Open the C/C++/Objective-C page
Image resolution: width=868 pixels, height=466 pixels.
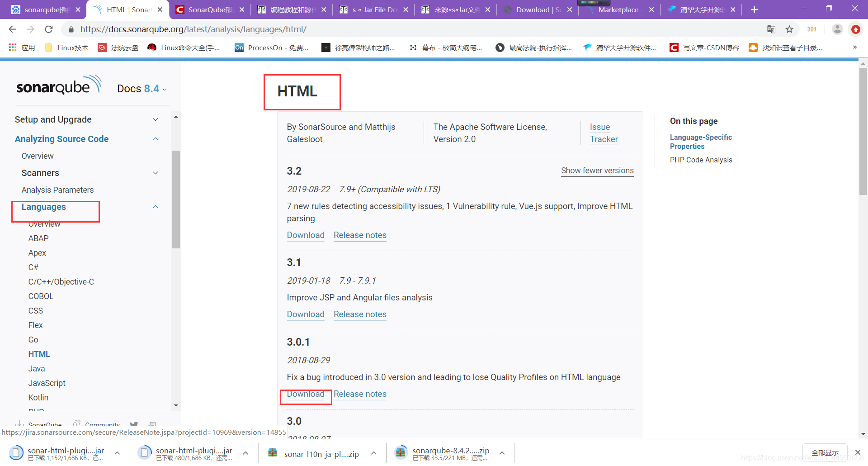tap(61, 282)
